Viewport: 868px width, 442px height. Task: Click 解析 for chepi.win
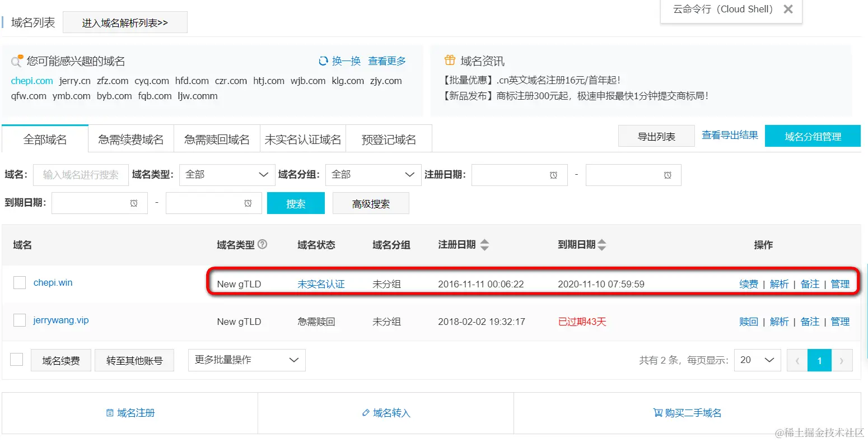click(x=779, y=284)
